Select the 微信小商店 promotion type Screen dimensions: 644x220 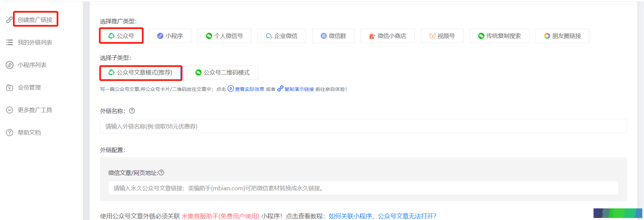coord(387,36)
